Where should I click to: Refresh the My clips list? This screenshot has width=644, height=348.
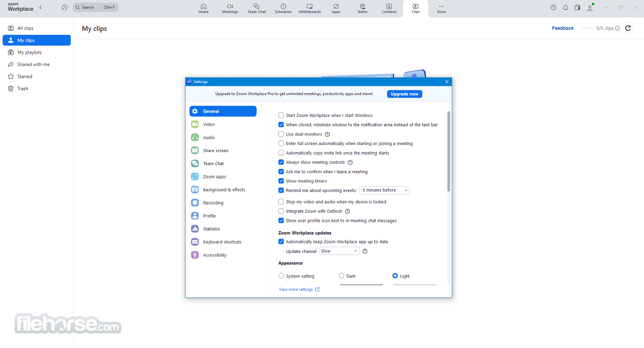(x=628, y=28)
